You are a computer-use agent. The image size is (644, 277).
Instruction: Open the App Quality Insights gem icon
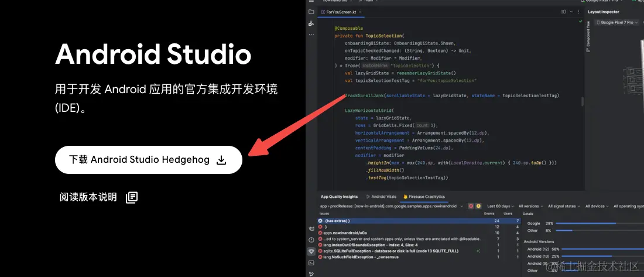(x=311, y=251)
